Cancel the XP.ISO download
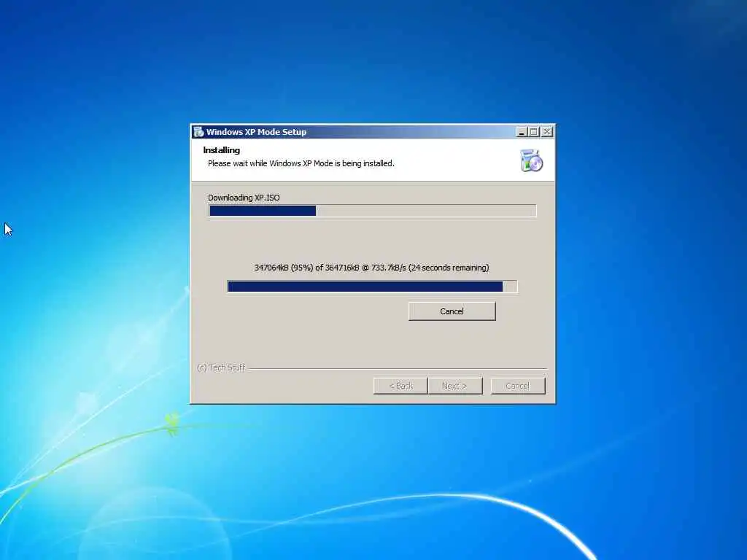747x560 pixels. 452,311
